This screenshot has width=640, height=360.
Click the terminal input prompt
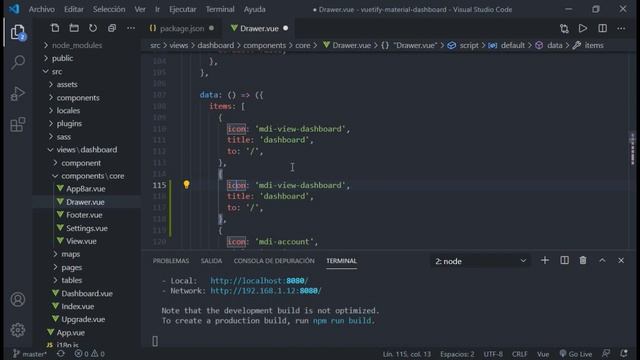[155, 341]
